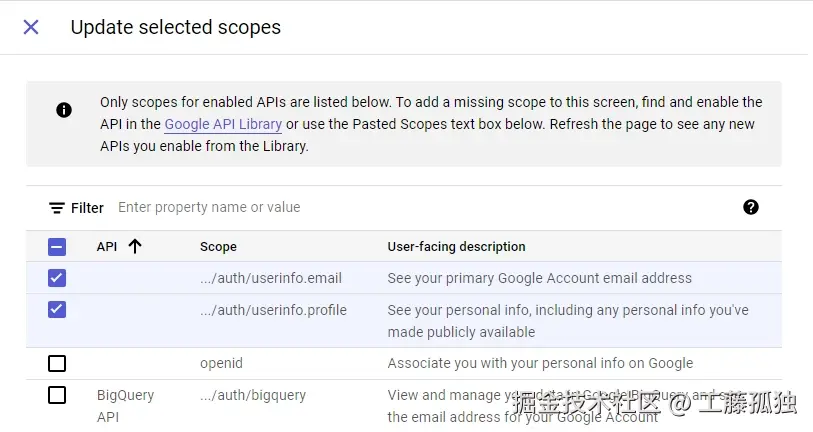Screen dimensions: 813x432
Task: Click the Filter label button
Action: 87,208
